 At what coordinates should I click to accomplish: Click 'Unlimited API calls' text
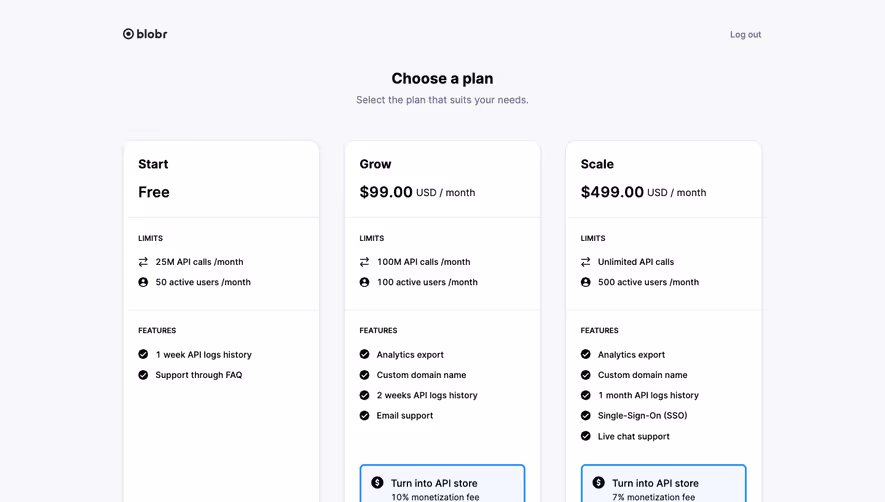click(x=636, y=262)
